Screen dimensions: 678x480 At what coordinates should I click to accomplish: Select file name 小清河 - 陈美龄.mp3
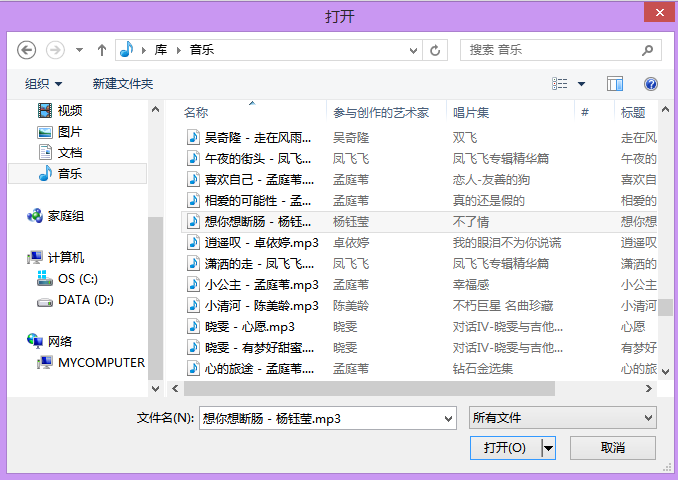coord(262,306)
